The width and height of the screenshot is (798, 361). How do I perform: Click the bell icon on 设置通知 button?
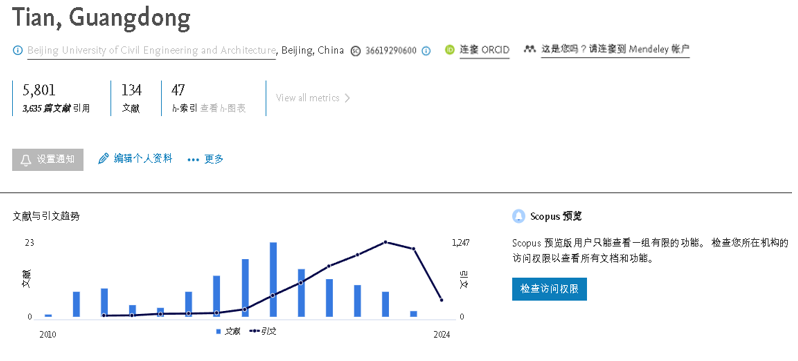[x=25, y=160]
